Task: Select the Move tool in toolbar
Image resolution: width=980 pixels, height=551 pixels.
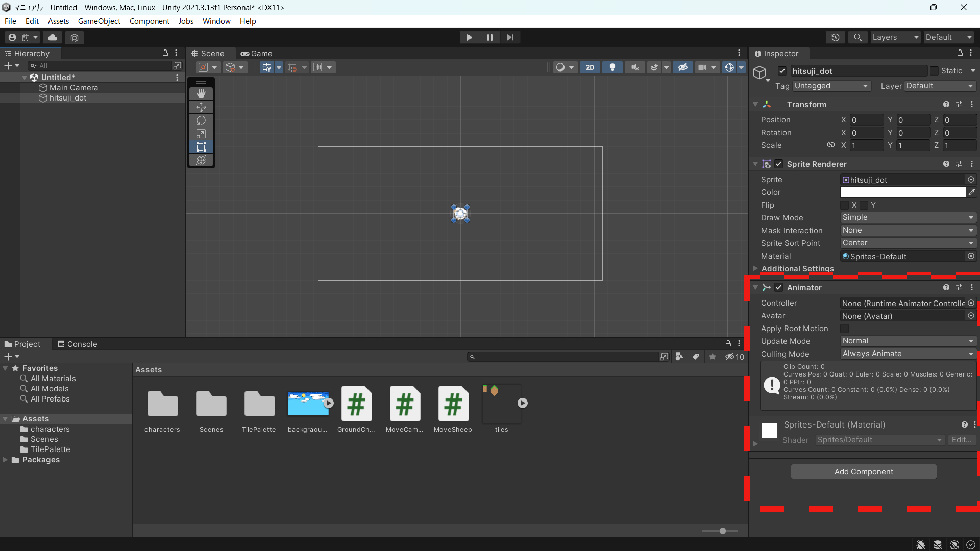Action: click(201, 106)
